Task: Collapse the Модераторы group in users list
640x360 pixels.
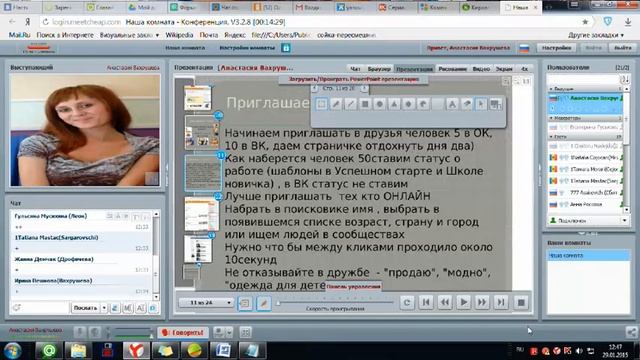Action: [551, 118]
